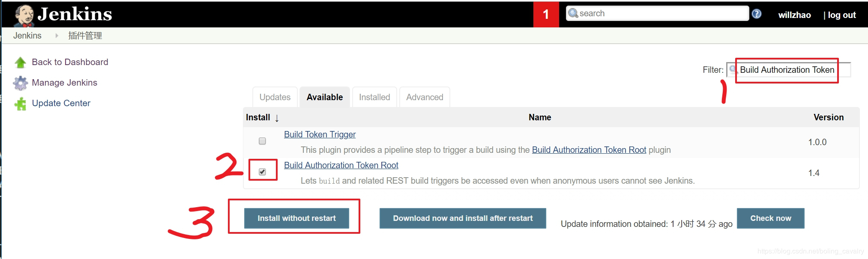Click the magnifier icon in the search box

click(573, 13)
